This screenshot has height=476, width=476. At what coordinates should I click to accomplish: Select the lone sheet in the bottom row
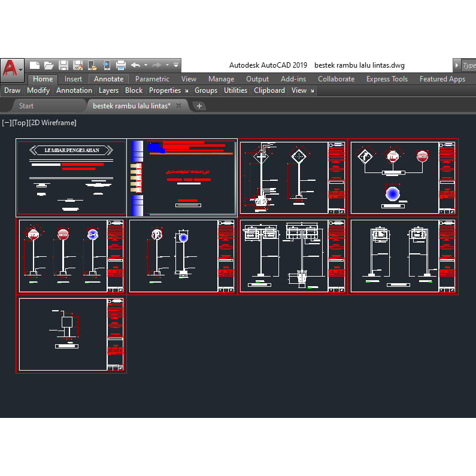click(x=71, y=334)
